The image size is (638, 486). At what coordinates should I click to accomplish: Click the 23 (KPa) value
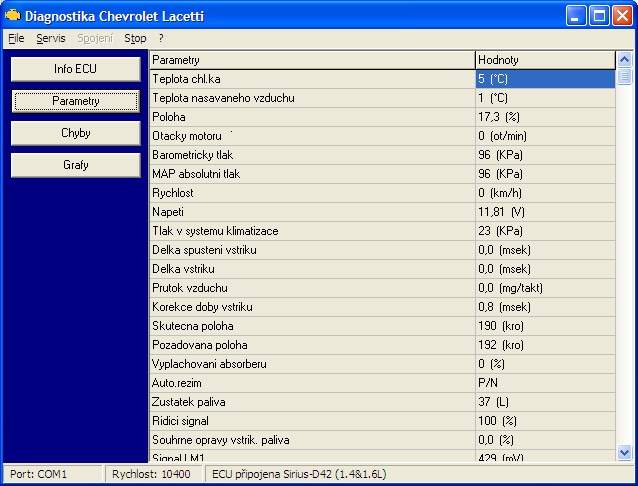click(500, 231)
